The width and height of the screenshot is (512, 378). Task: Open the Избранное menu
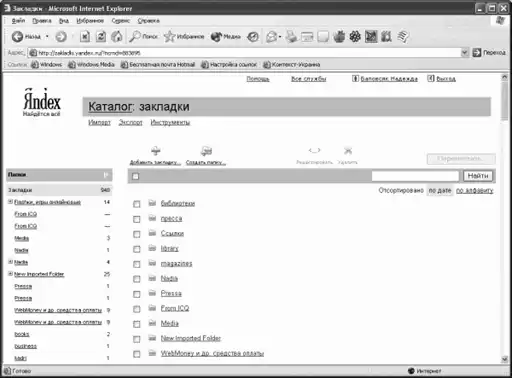tap(90, 21)
